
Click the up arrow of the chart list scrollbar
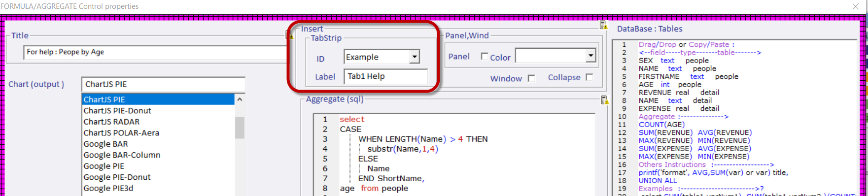tap(240, 99)
